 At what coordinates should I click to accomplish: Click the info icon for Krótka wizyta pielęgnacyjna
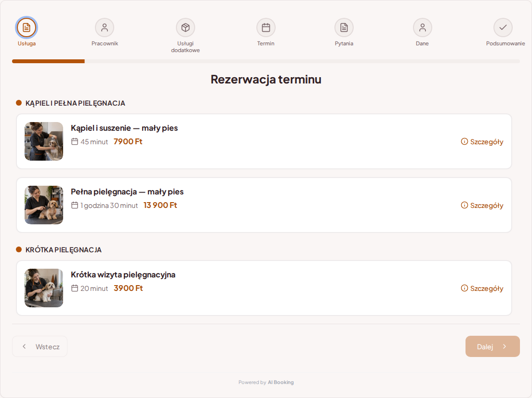pos(464,288)
